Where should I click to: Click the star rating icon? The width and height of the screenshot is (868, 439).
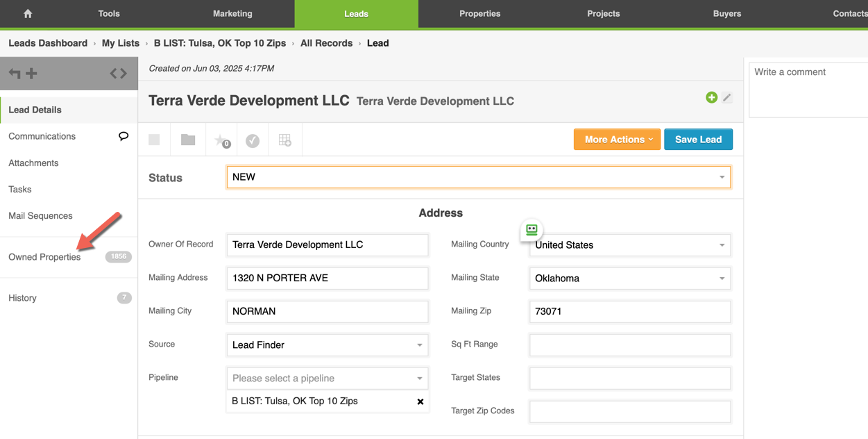point(221,140)
